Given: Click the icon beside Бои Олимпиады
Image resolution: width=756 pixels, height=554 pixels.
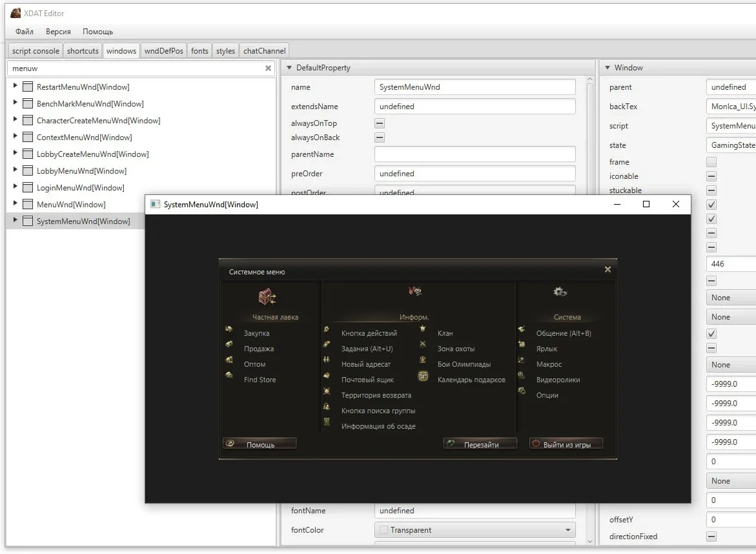Looking at the screenshot, I should coord(423,360).
